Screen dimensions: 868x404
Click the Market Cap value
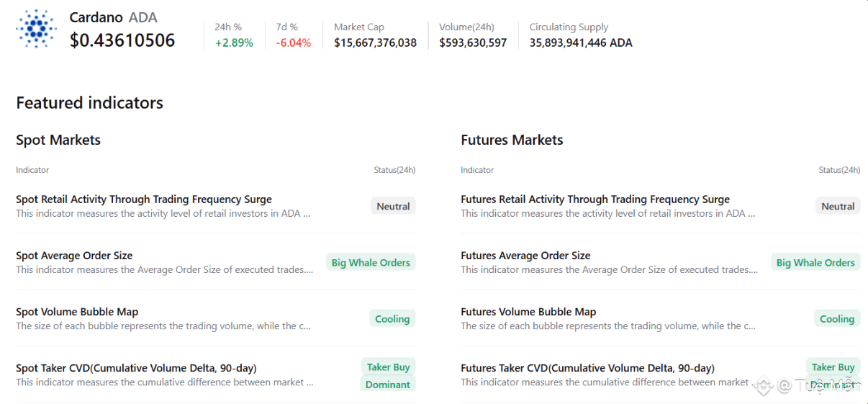click(375, 42)
